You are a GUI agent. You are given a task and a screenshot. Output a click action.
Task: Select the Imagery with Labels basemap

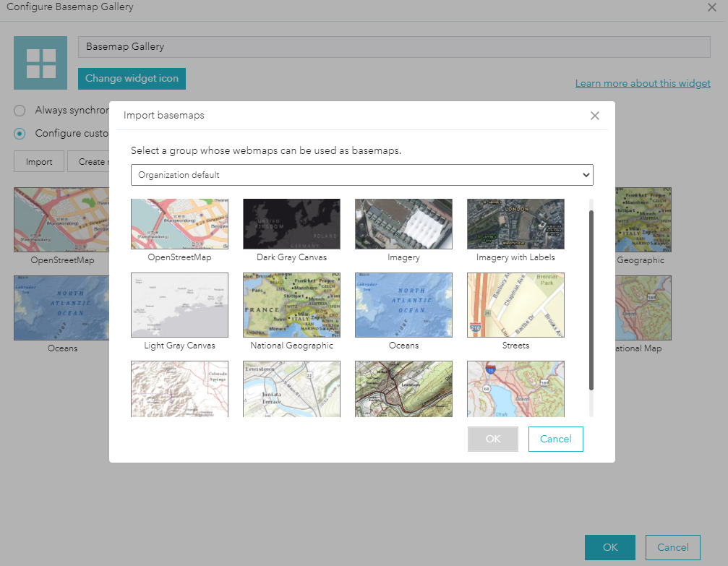point(515,223)
